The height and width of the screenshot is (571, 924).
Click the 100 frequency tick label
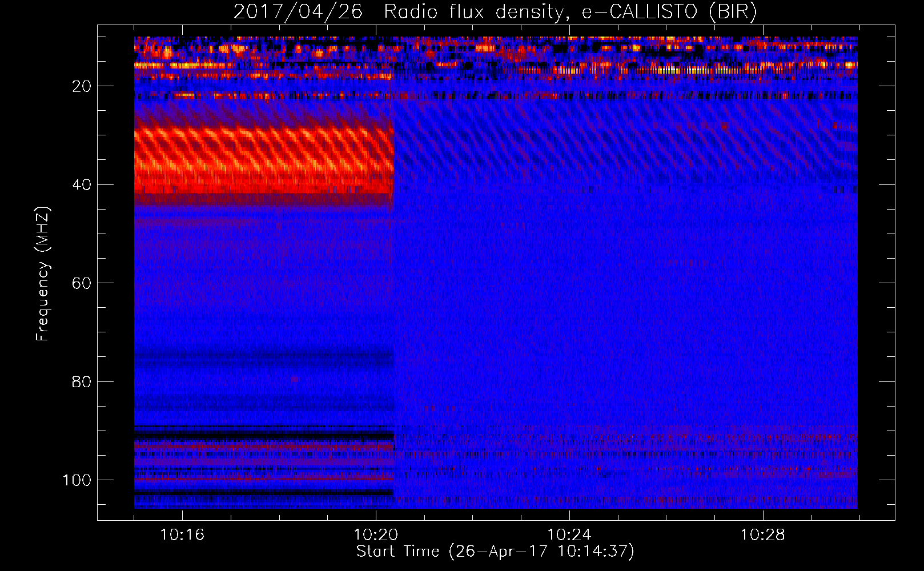coord(77,480)
